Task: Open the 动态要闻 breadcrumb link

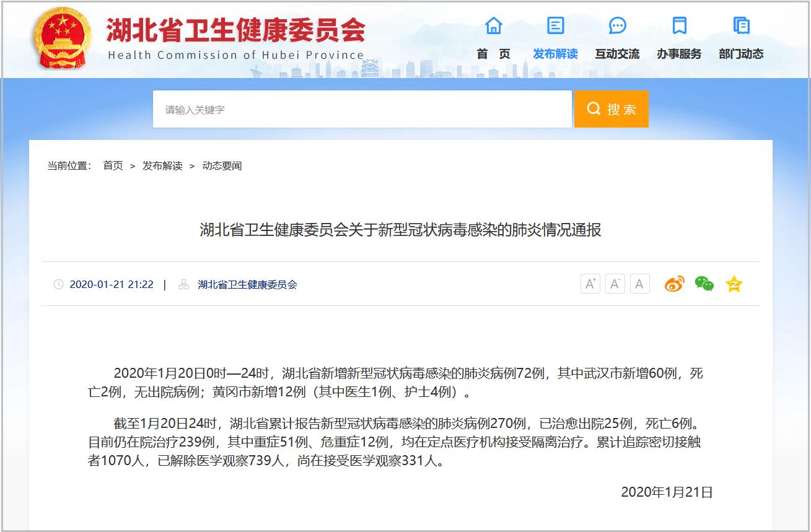Action: point(223,165)
